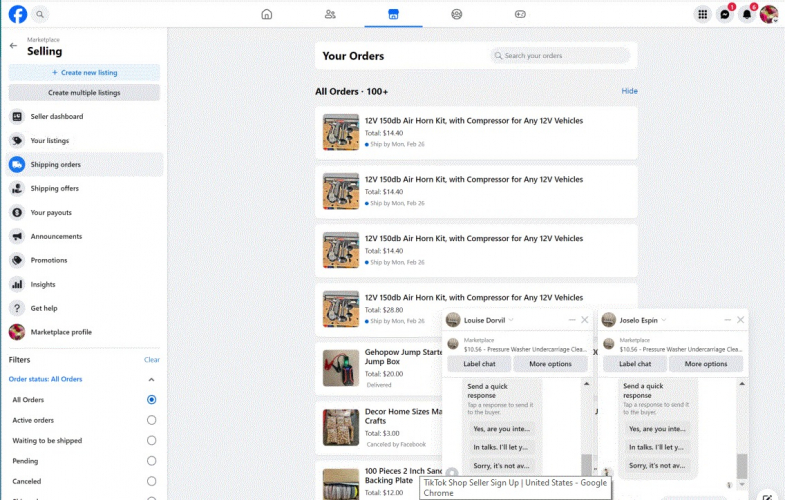The image size is (785, 500).
Task: Open the apps menu grid icon
Action: click(x=702, y=14)
